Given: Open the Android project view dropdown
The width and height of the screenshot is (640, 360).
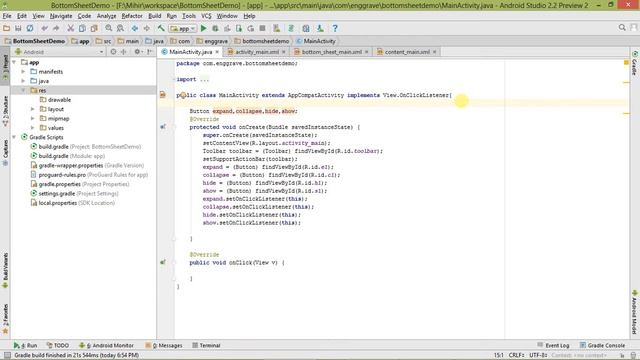Looking at the screenshot, I should 59,52.
